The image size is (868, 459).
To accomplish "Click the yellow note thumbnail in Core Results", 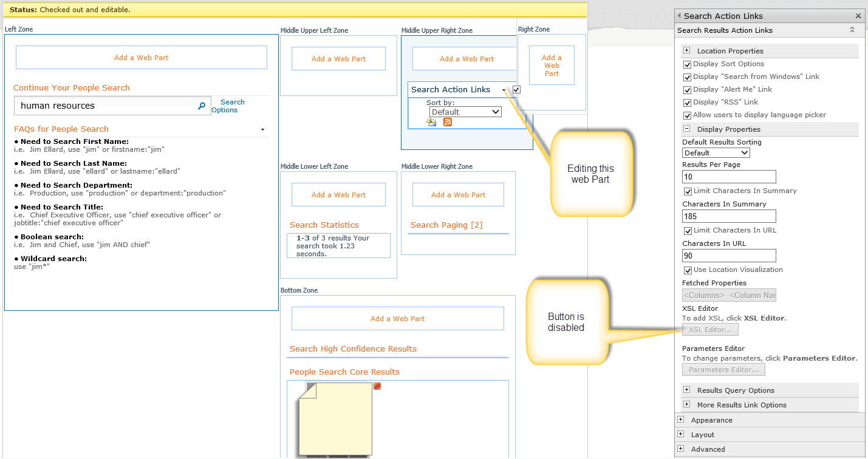I will [335, 419].
